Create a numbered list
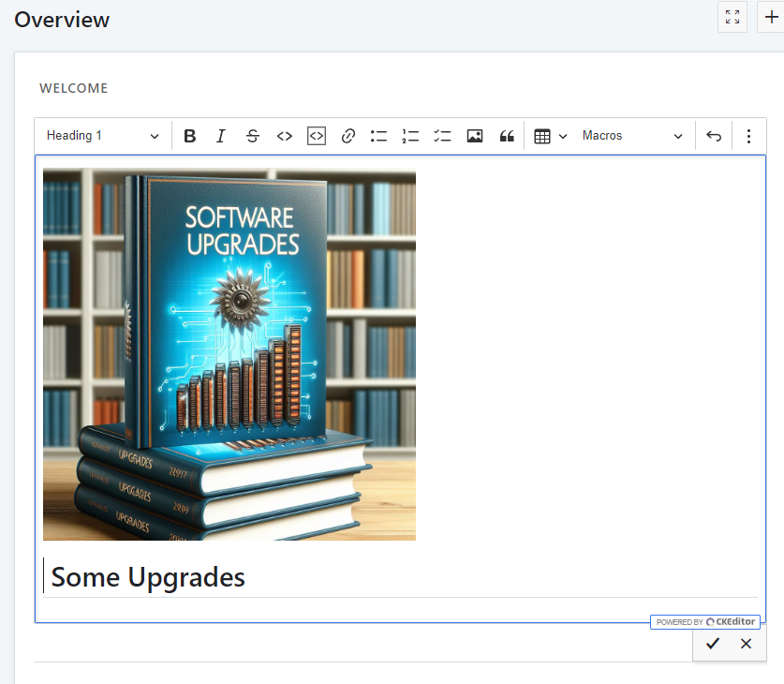 click(410, 136)
